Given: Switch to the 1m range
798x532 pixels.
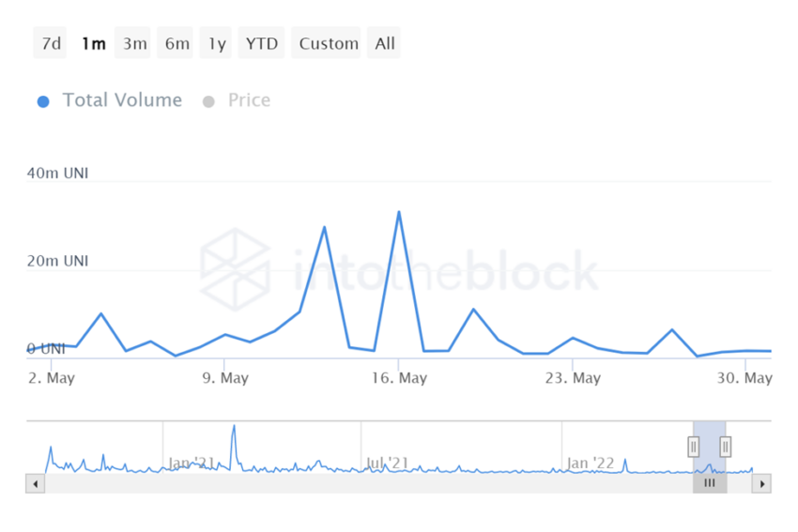Looking at the screenshot, I should tap(93, 43).
